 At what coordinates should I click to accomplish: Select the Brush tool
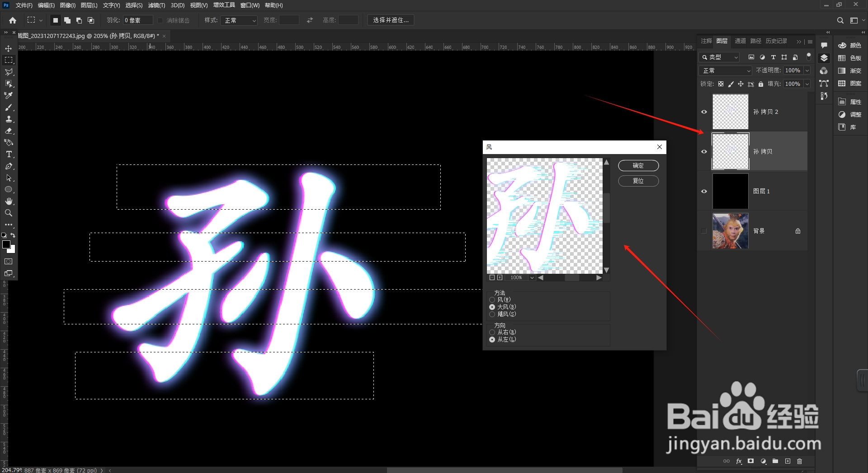[x=9, y=108]
